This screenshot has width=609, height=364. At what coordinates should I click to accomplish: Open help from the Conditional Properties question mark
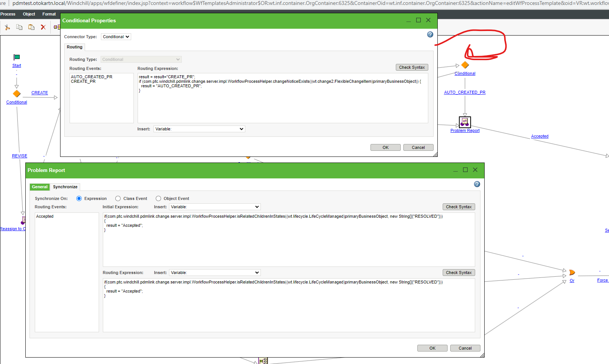[430, 34]
